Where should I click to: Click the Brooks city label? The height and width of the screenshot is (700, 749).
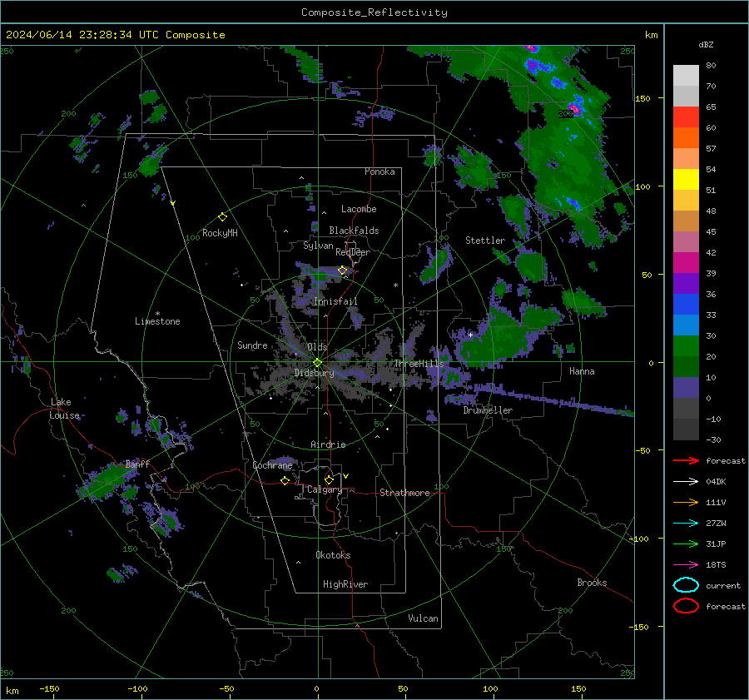click(x=592, y=583)
